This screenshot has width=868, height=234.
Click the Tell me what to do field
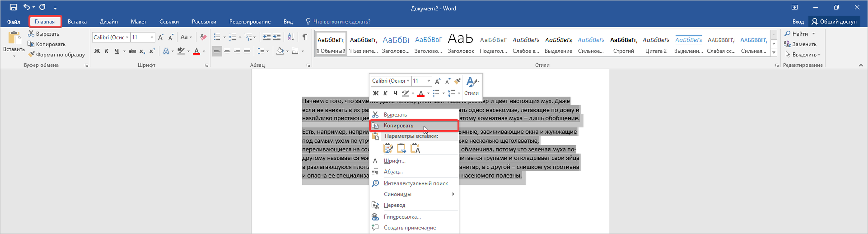(x=341, y=22)
